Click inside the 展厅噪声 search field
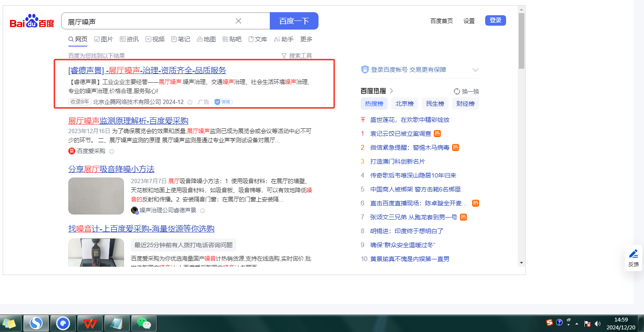The height and width of the screenshot is (332, 644). coord(148,21)
